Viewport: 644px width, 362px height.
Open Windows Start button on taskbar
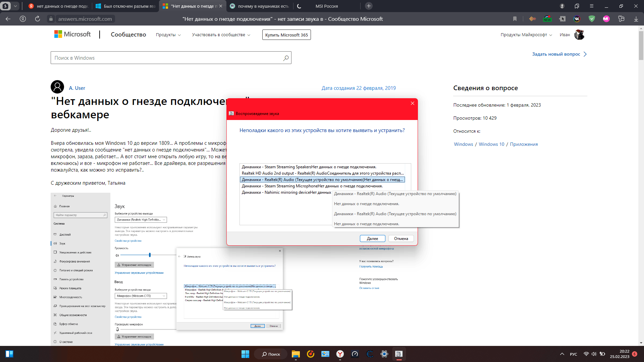point(245,354)
